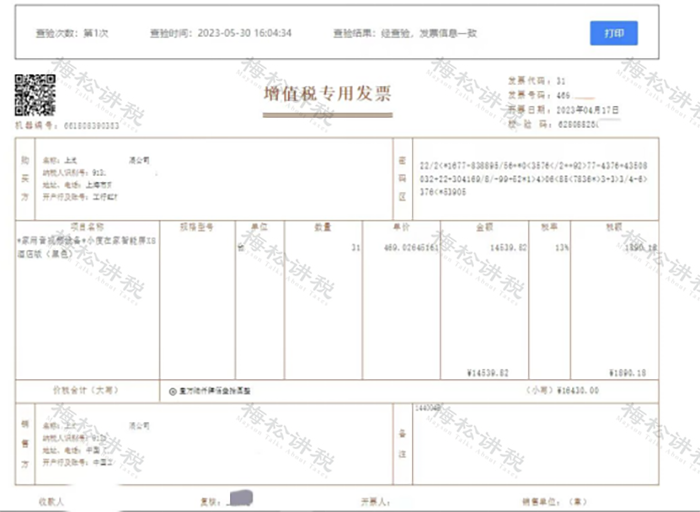Click the 规格型号 column header

(197, 227)
